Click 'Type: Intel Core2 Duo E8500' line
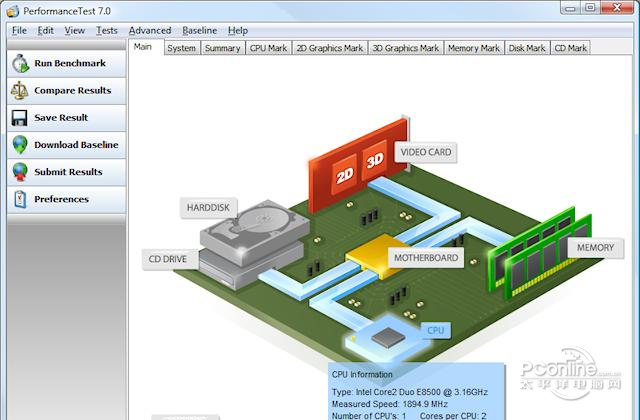 pos(409,392)
